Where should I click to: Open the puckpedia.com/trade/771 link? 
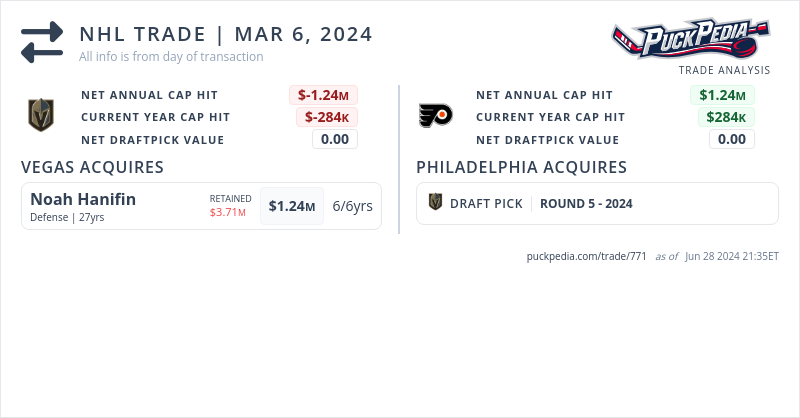pyautogui.click(x=587, y=256)
